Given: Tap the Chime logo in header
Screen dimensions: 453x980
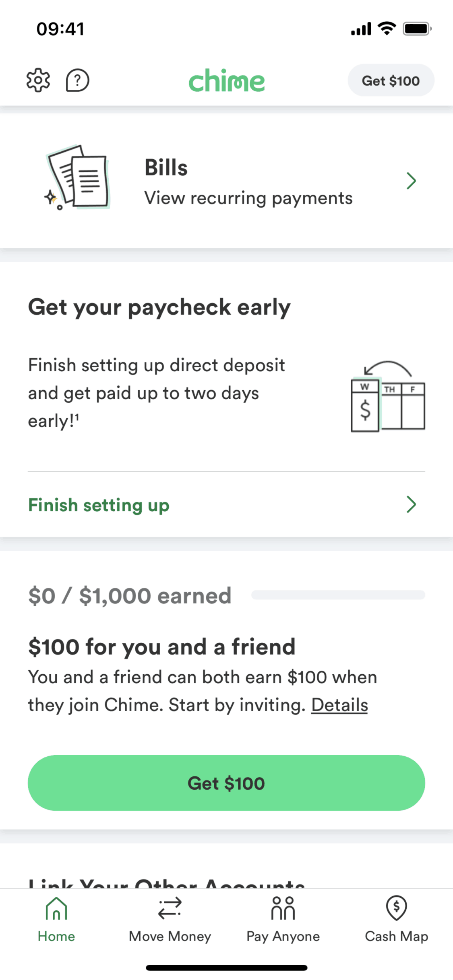Looking at the screenshot, I should (x=227, y=80).
